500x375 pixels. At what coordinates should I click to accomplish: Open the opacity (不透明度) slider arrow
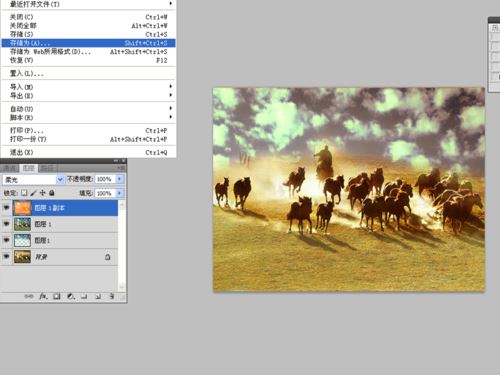point(119,179)
